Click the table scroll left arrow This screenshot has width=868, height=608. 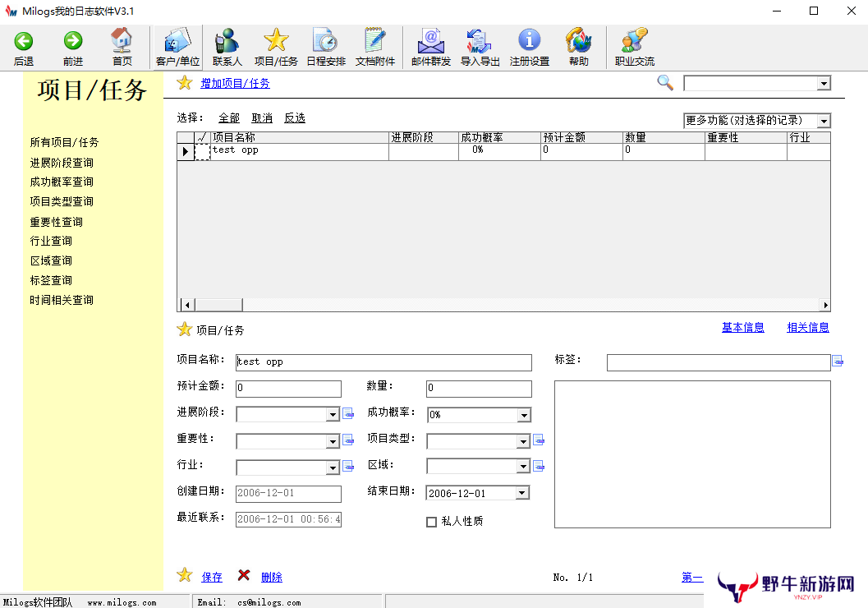click(187, 305)
